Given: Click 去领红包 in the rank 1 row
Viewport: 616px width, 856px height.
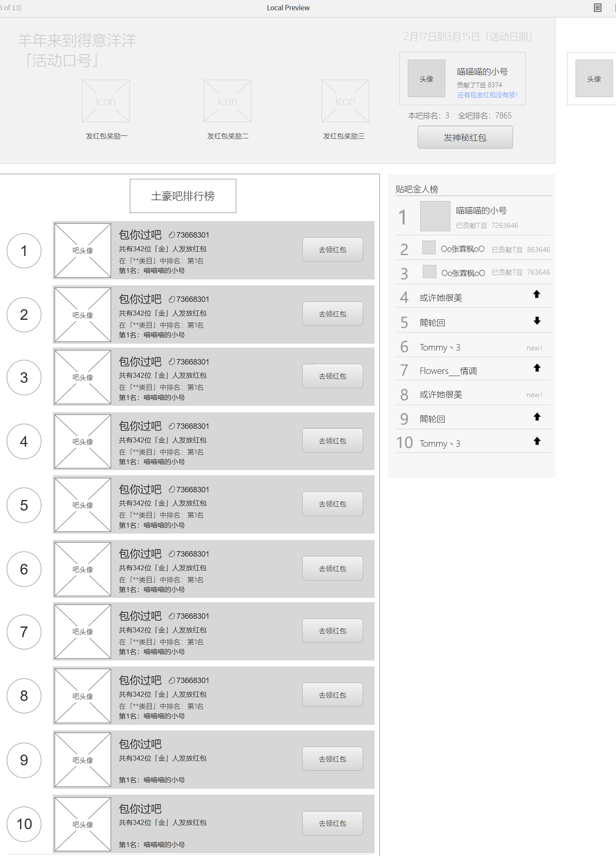Looking at the screenshot, I should [332, 250].
